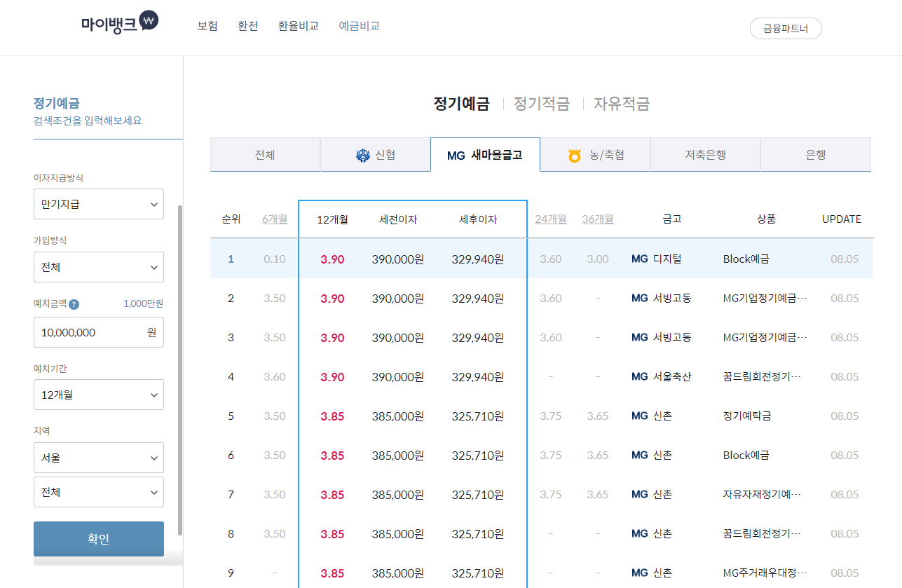Click the MG logo in 디지털 row

tap(640, 259)
